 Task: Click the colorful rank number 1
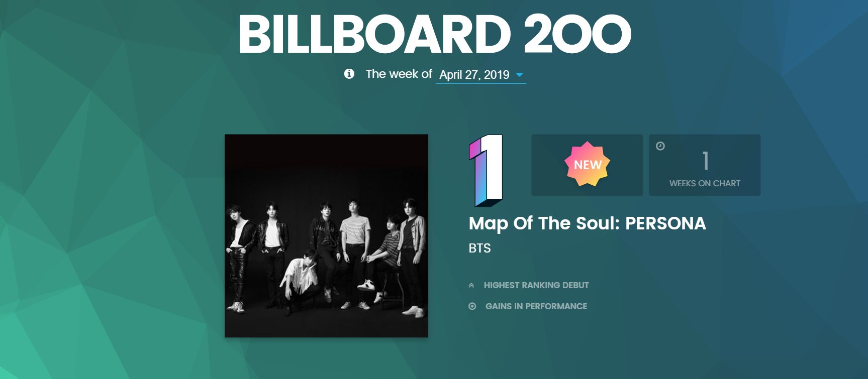click(486, 170)
